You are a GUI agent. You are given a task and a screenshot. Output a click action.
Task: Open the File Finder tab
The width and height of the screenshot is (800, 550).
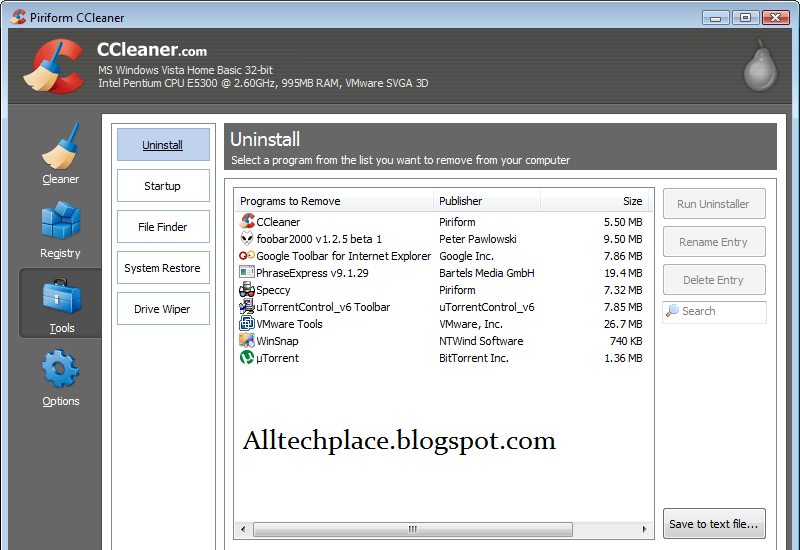(163, 227)
